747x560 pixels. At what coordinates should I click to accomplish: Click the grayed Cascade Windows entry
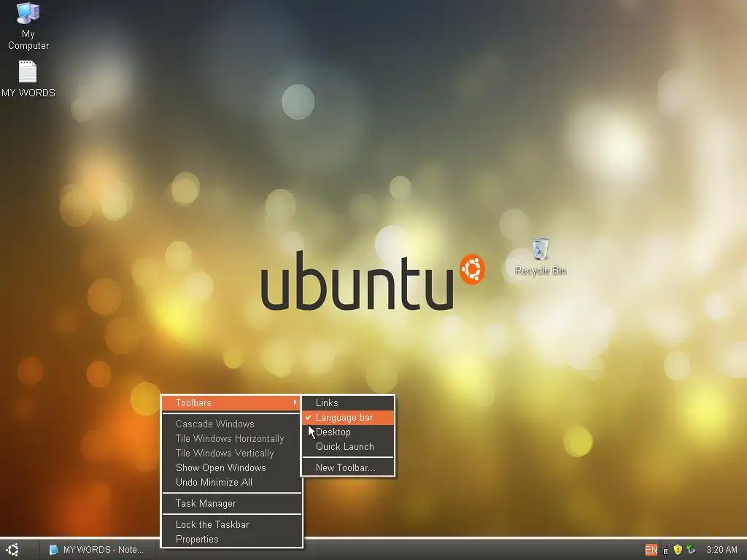click(231, 424)
